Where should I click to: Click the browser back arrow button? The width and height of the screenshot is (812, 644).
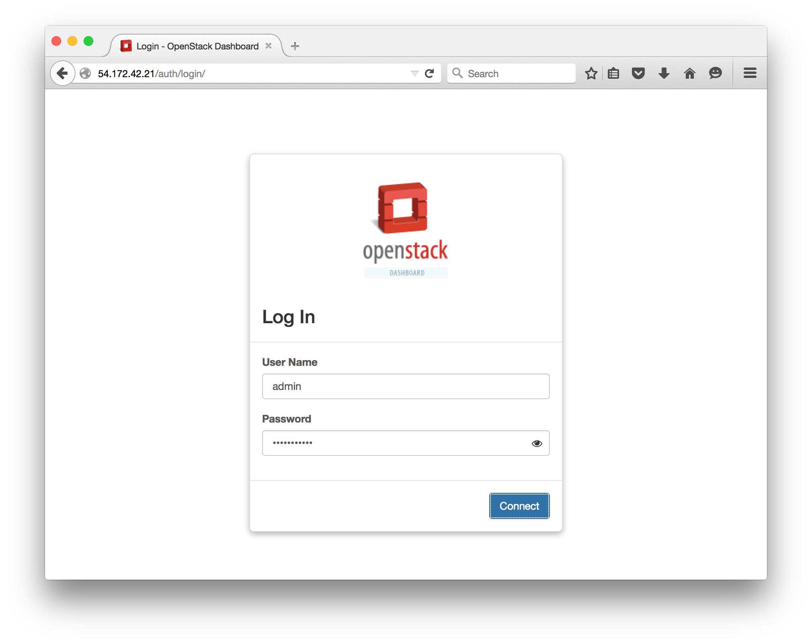pos(62,73)
